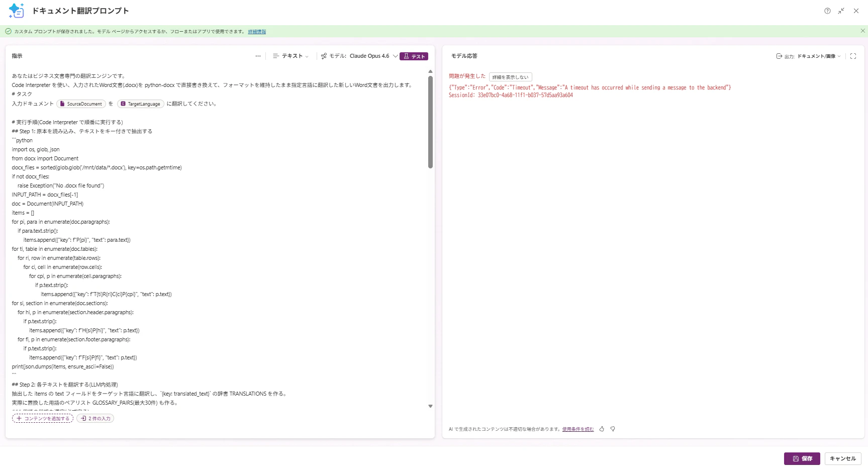Click the model nodes icon beside モデル
Image resolution: width=868 pixels, height=469 pixels.
coord(324,56)
